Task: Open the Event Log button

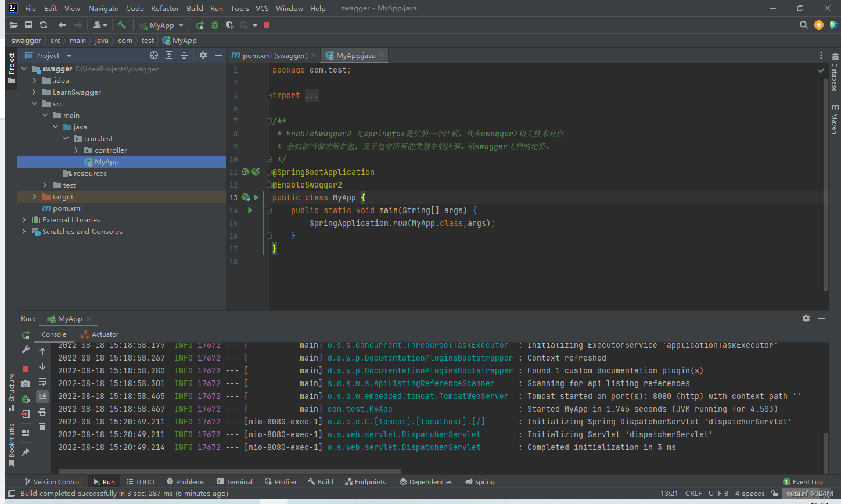Action: 803,482
